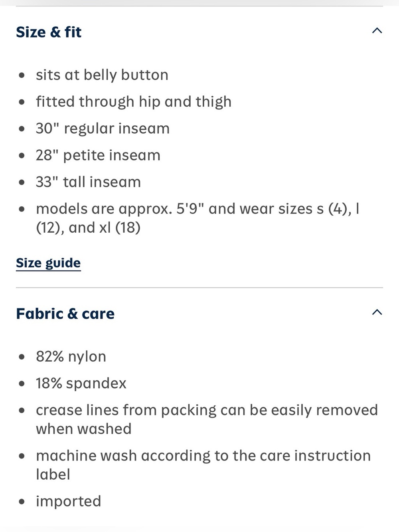
Task: Click the 28" petite inseam line
Action: [x=98, y=155]
